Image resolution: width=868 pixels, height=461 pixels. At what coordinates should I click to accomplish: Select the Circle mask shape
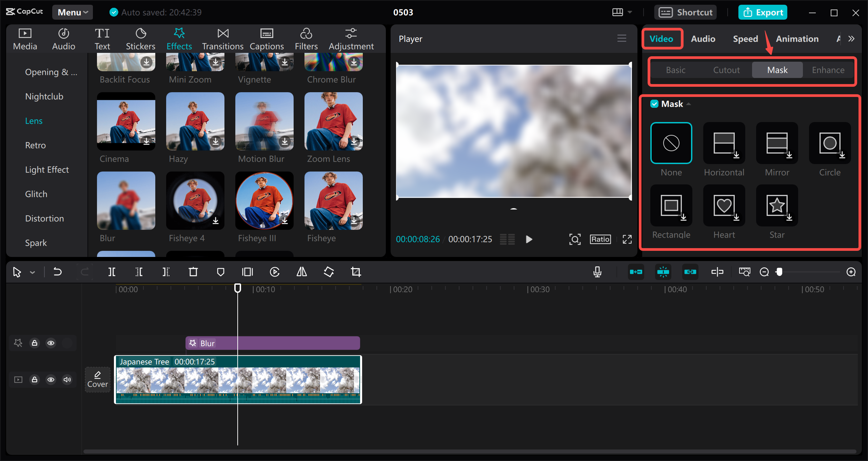829,143
